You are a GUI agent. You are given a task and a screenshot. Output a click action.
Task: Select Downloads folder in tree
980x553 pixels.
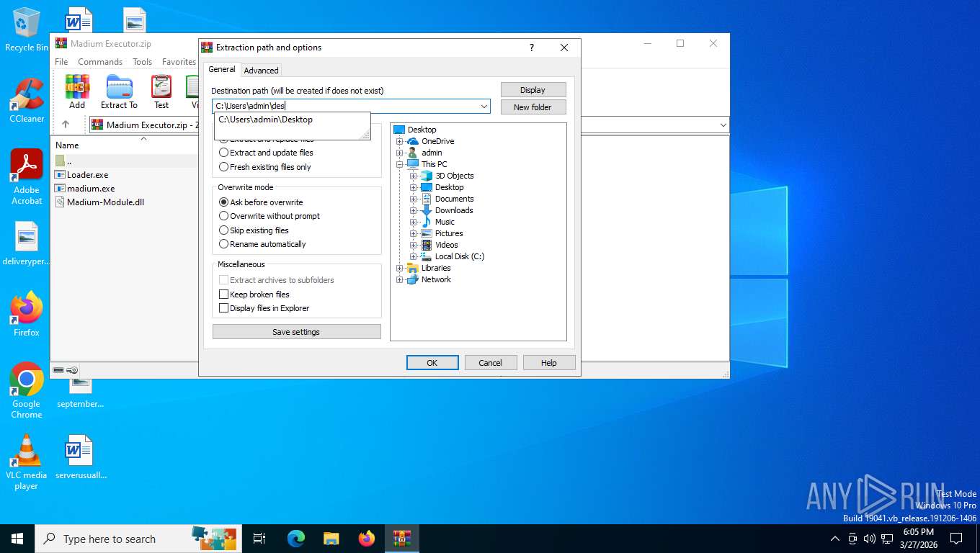pyautogui.click(x=454, y=210)
